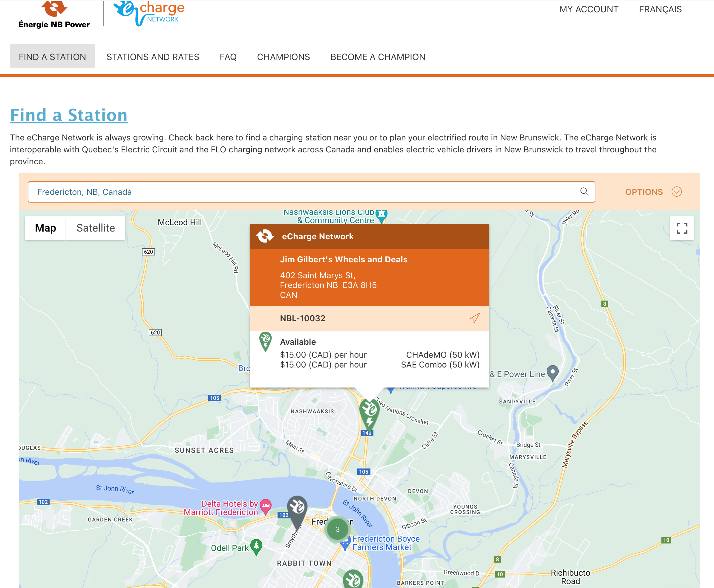Click the OPTIONS label
Screen dimensions: 714x588
pos(643,192)
